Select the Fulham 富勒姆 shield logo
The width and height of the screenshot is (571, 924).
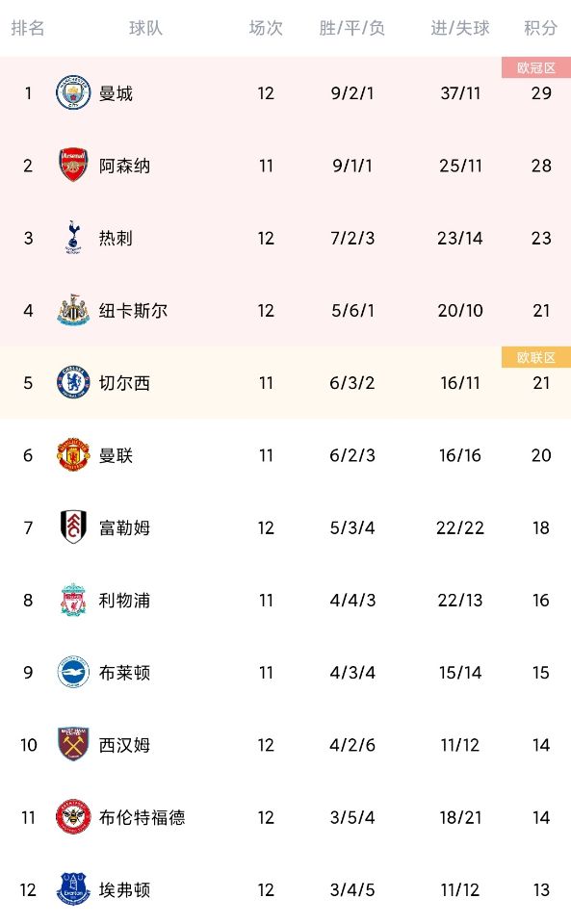(73, 526)
